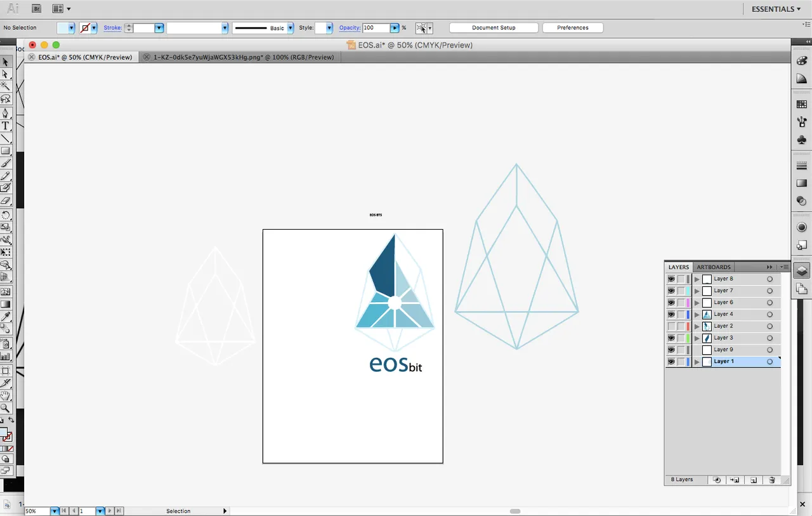Hide Layer 8 with eye icon
The height and width of the screenshot is (516, 812).
(x=671, y=279)
